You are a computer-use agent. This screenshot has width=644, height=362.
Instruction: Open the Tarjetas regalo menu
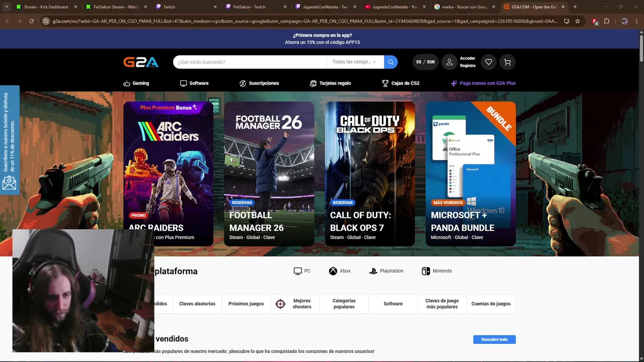(331, 83)
